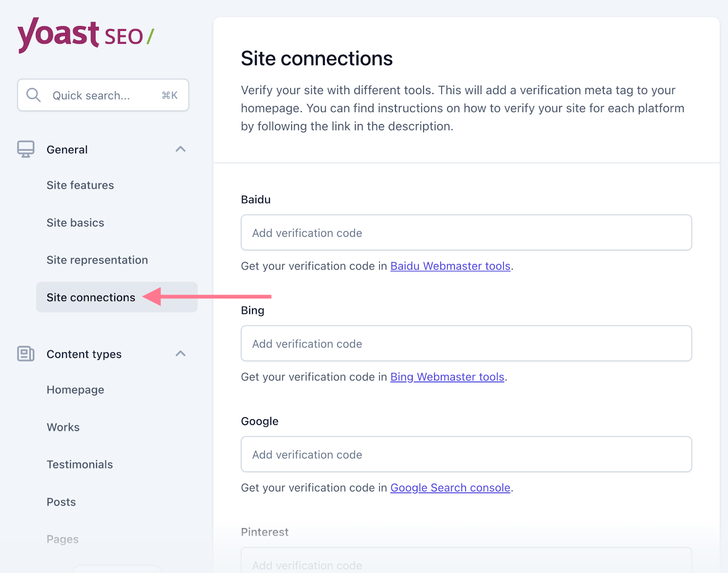Select the Site connections menu item
Image resolution: width=728 pixels, height=573 pixels.
pos(117,297)
